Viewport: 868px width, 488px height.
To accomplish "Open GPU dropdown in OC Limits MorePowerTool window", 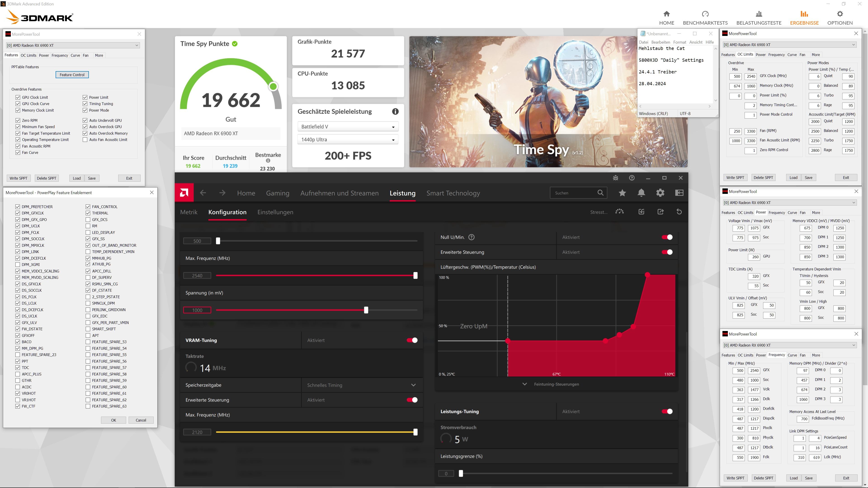I will click(790, 45).
